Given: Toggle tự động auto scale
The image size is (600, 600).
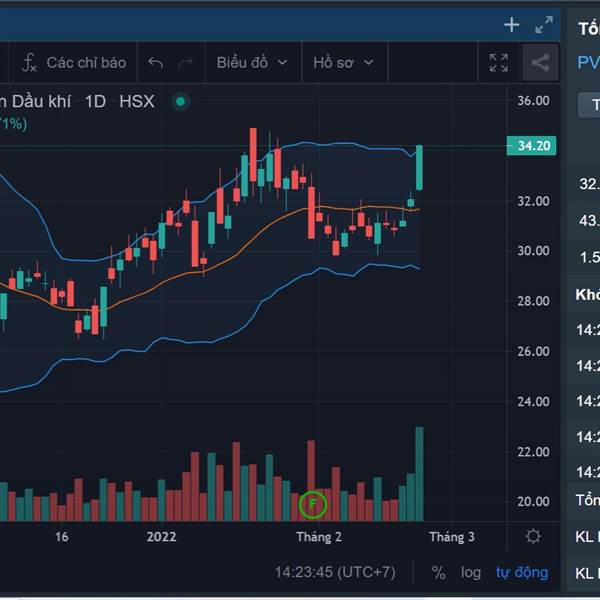Looking at the screenshot, I should tap(522, 573).
